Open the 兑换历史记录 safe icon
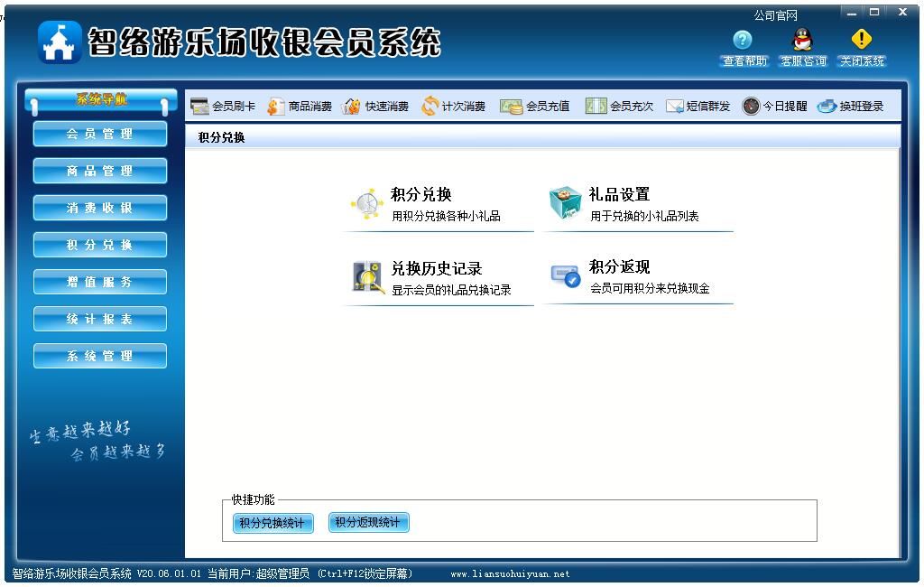The height and width of the screenshot is (587, 924). tap(368, 277)
